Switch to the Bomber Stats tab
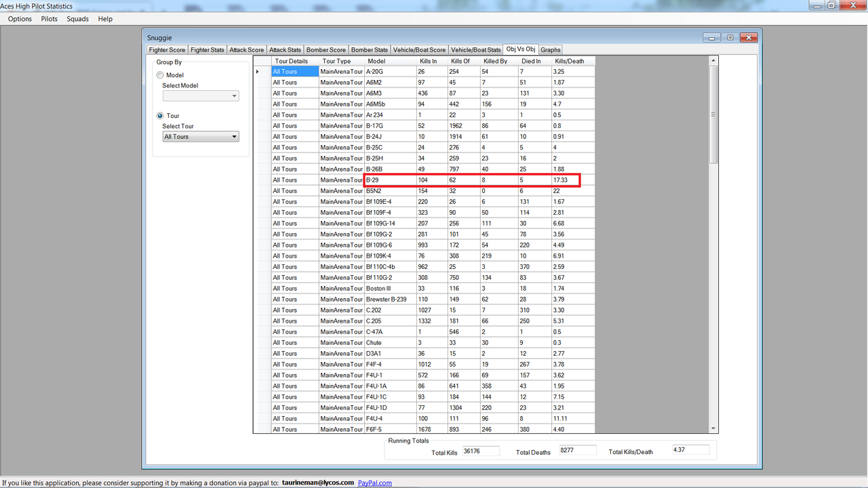 [370, 50]
